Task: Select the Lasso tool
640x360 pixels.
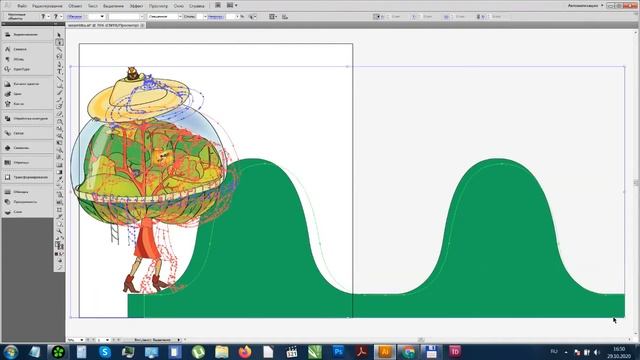Action: [59, 56]
